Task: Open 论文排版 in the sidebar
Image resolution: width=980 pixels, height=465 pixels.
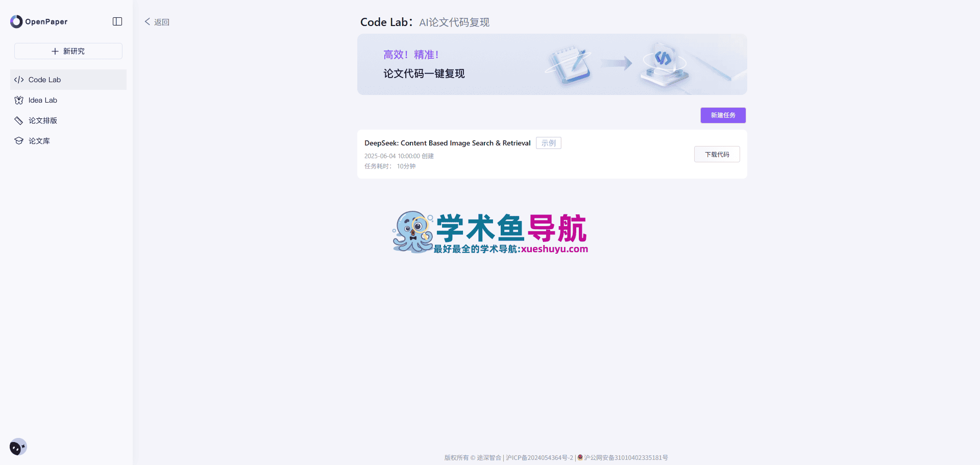Action: pos(68,120)
